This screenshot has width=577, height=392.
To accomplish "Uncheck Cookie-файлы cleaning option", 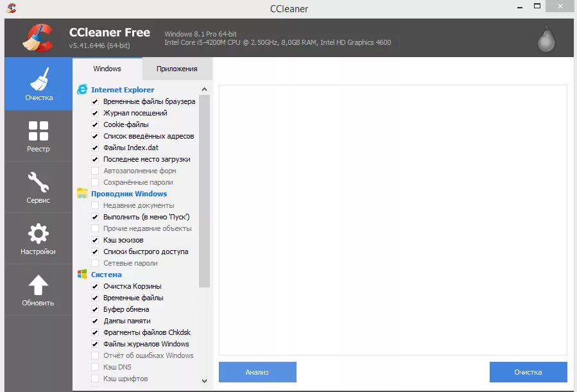I will click(x=94, y=124).
